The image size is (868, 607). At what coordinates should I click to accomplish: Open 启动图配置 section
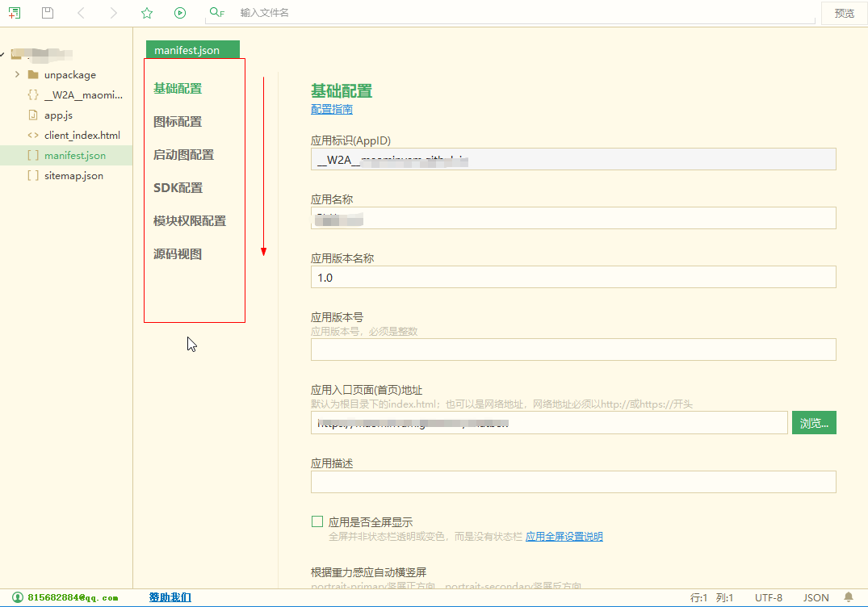coord(184,155)
